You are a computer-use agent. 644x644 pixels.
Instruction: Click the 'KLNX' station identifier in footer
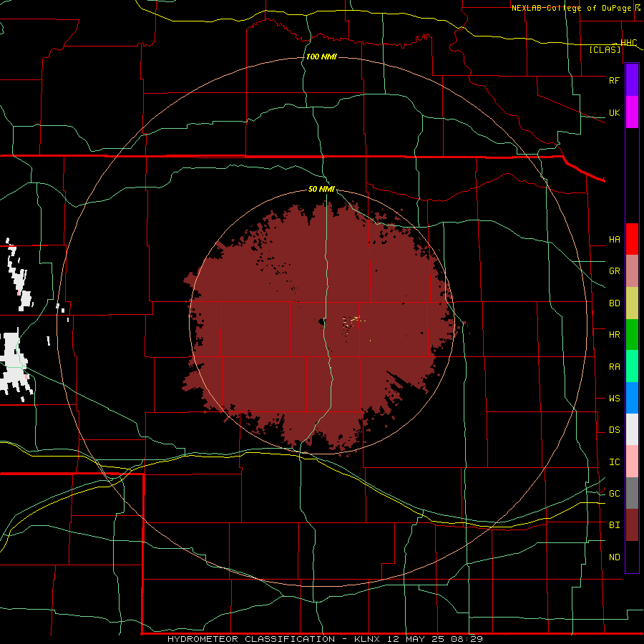pos(367,639)
